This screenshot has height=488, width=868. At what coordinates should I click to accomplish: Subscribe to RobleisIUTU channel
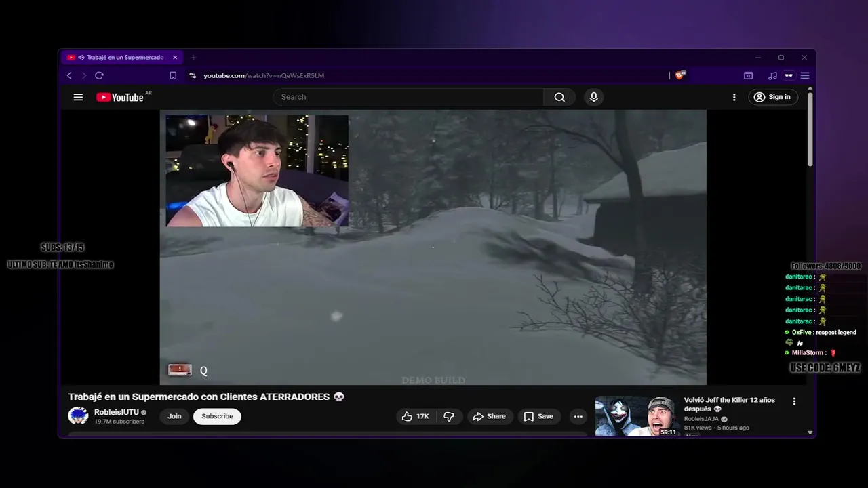[217, 416]
